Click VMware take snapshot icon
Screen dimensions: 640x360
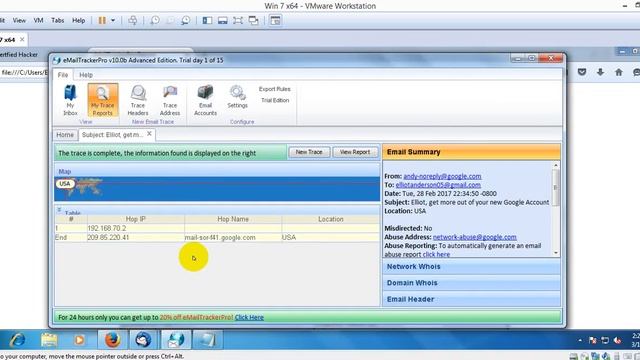(x=155, y=20)
